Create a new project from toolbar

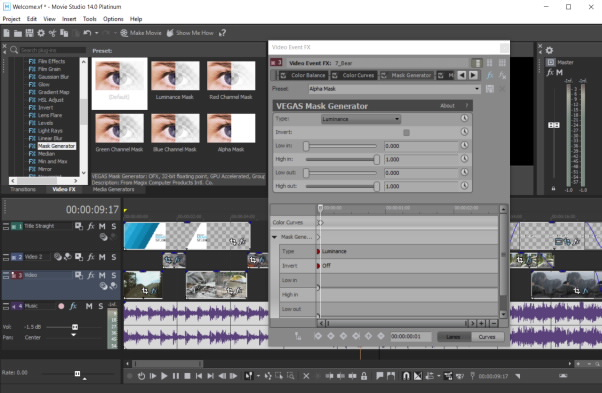[x=7, y=33]
